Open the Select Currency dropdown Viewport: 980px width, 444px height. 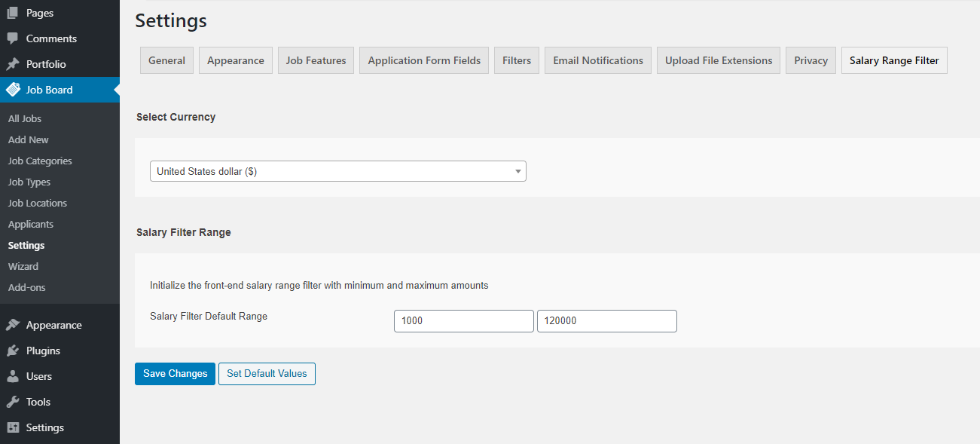pos(337,171)
